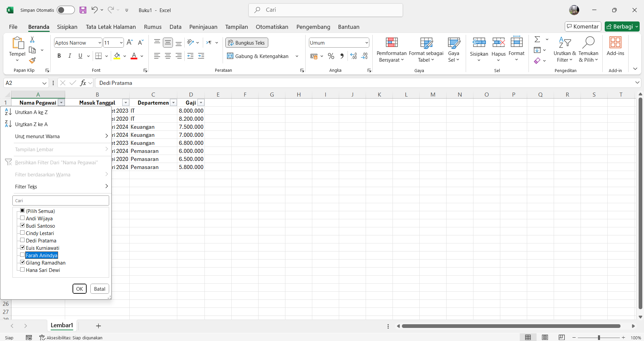Viewport: 644px width, 341px height.
Task: Check Andi Wijaya in filter list
Action: [x=22, y=218]
